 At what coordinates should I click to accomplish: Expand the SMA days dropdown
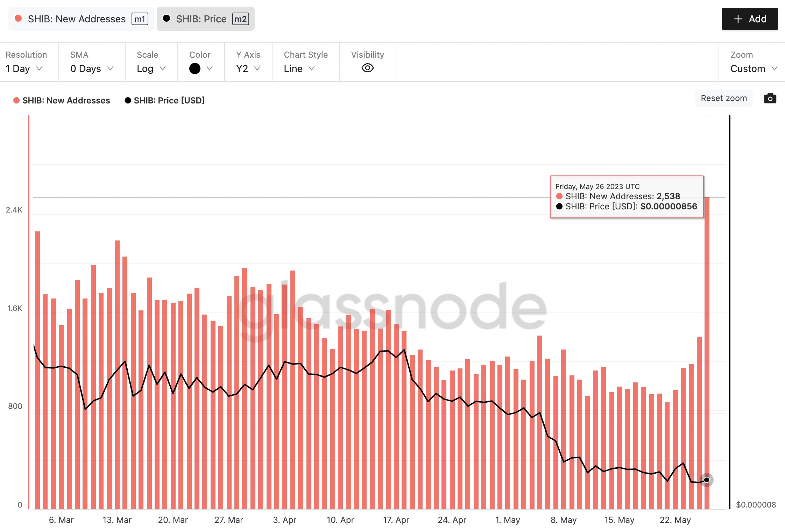coord(92,68)
